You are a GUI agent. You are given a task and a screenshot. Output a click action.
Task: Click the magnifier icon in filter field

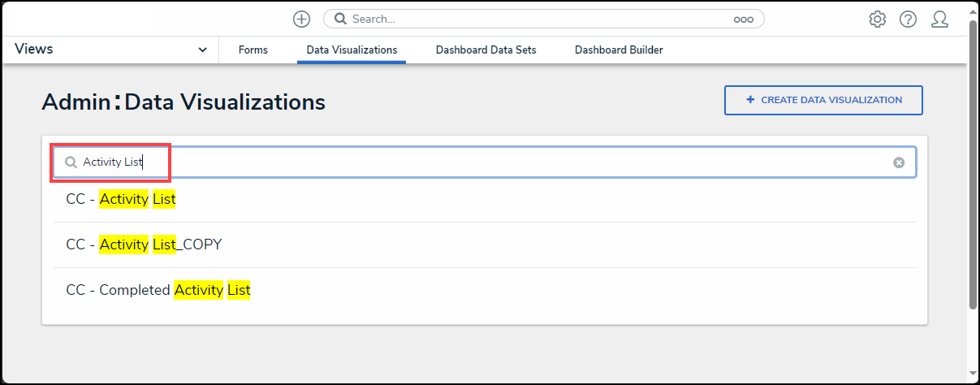(71, 162)
